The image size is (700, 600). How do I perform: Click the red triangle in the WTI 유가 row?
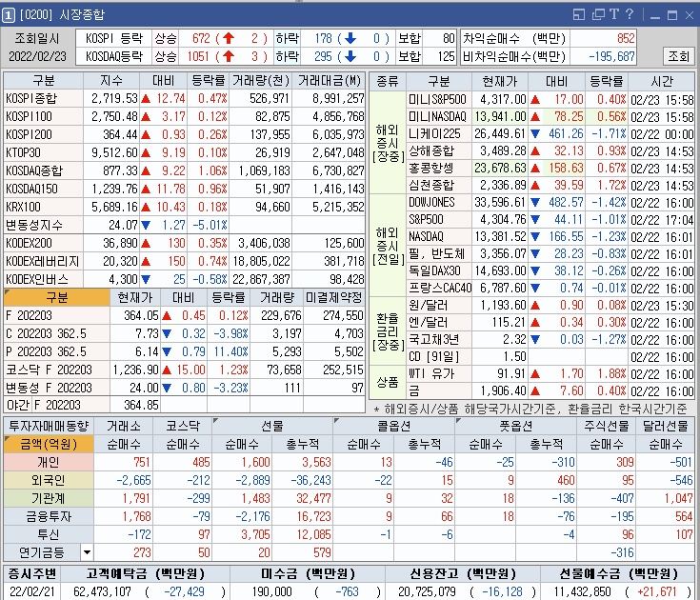535,374
